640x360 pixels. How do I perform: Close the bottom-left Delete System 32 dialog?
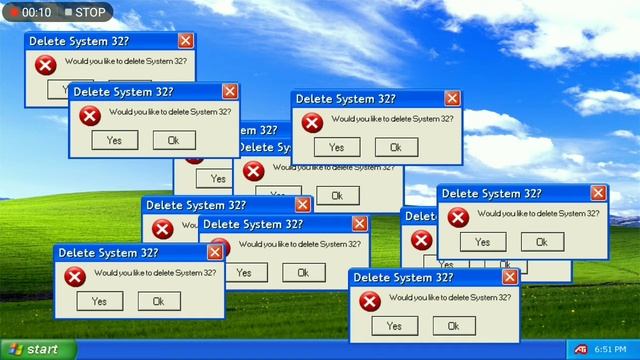(x=215, y=252)
